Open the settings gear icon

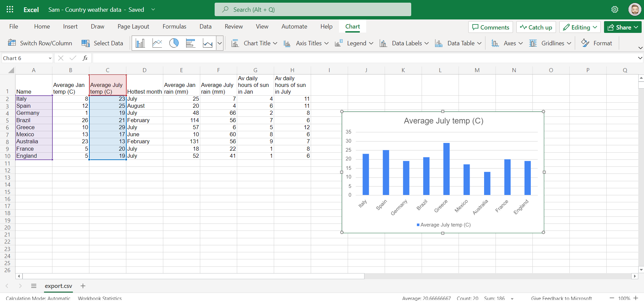615,9
